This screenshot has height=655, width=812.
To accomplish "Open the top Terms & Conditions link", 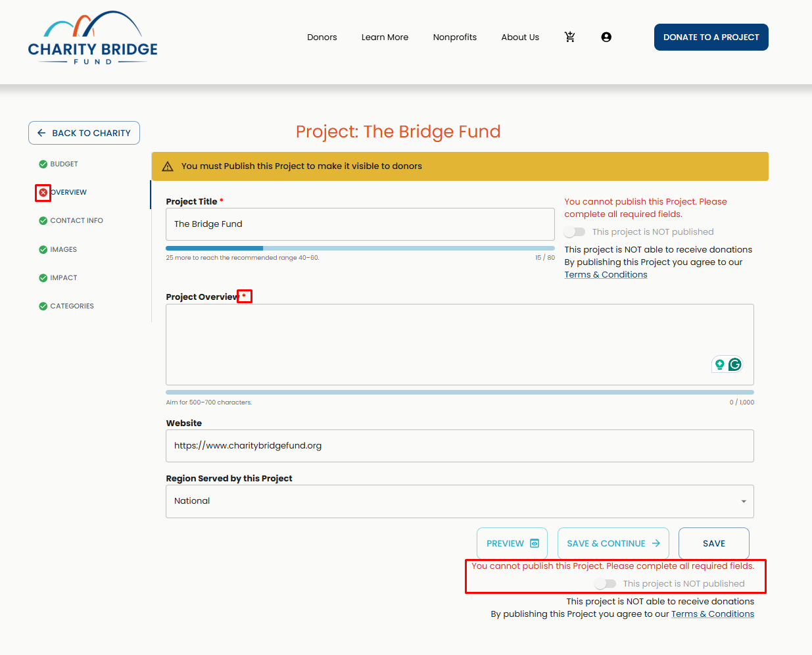I will tap(606, 274).
